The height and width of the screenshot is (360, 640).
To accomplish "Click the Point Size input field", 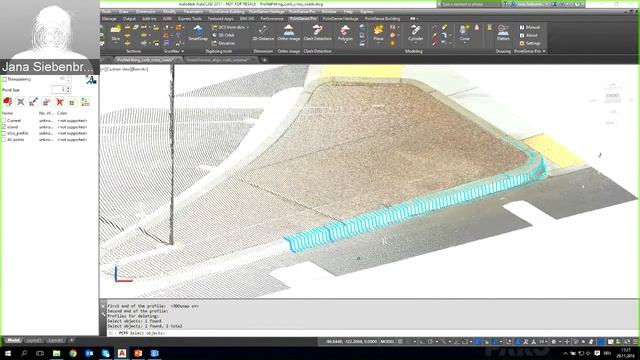I will (x=58, y=89).
